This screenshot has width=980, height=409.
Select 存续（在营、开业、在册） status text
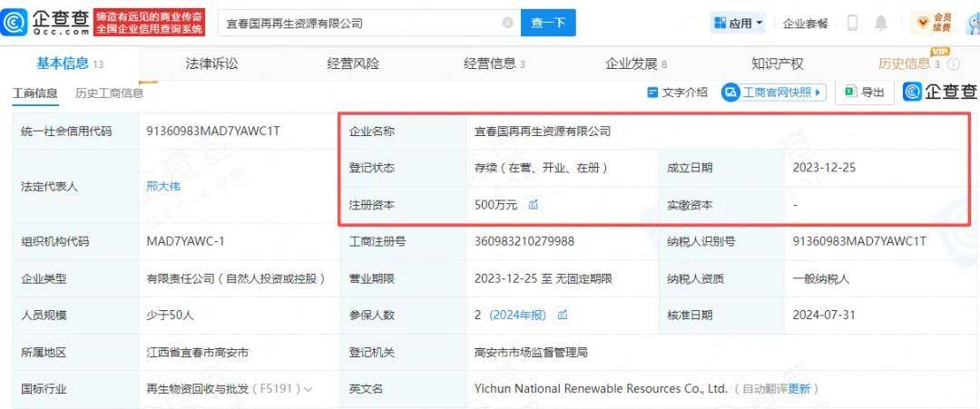pyautogui.click(x=541, y=168)
